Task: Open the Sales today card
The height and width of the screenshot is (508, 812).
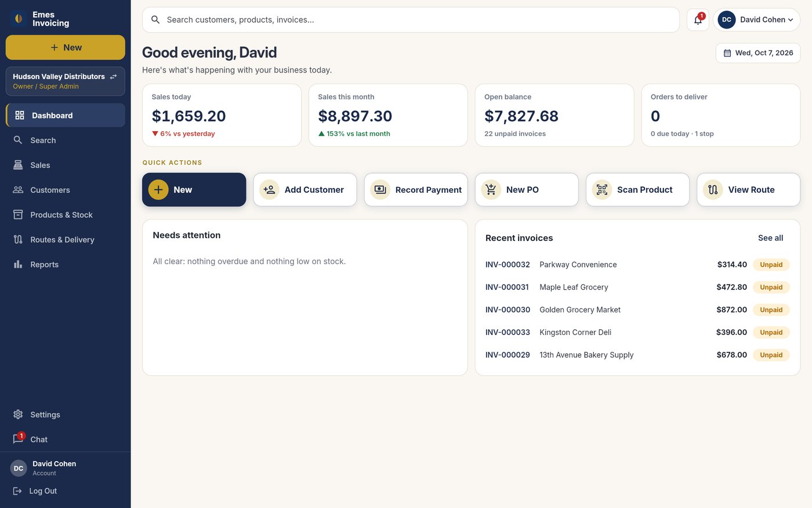Action: click(222, 115)
